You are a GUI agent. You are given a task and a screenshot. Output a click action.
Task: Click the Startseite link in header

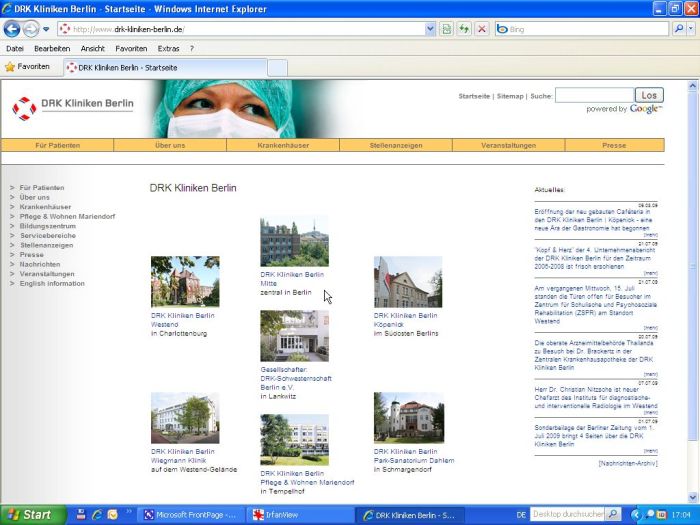tap(474, 96)
